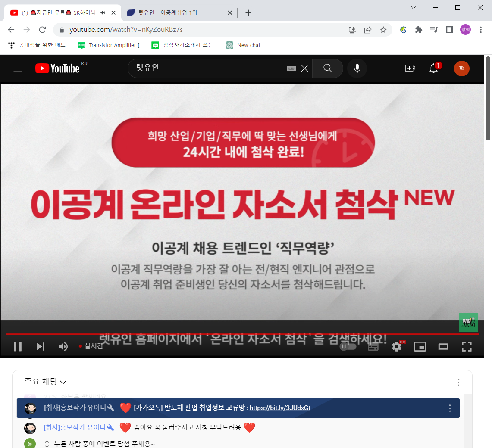Click the YouTube search magnifier button
The width and height of the screenshot is (492, 448).
pos(328,68)
